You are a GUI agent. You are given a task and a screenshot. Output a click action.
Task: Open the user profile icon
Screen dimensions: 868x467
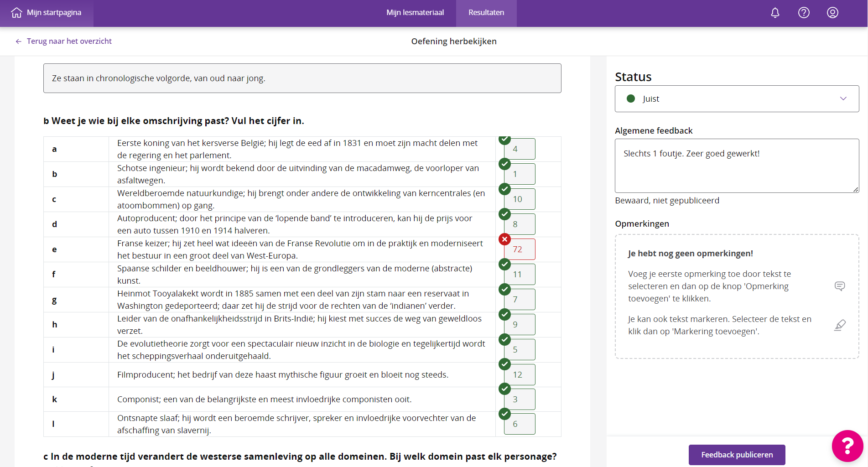[x=832, y=13]
